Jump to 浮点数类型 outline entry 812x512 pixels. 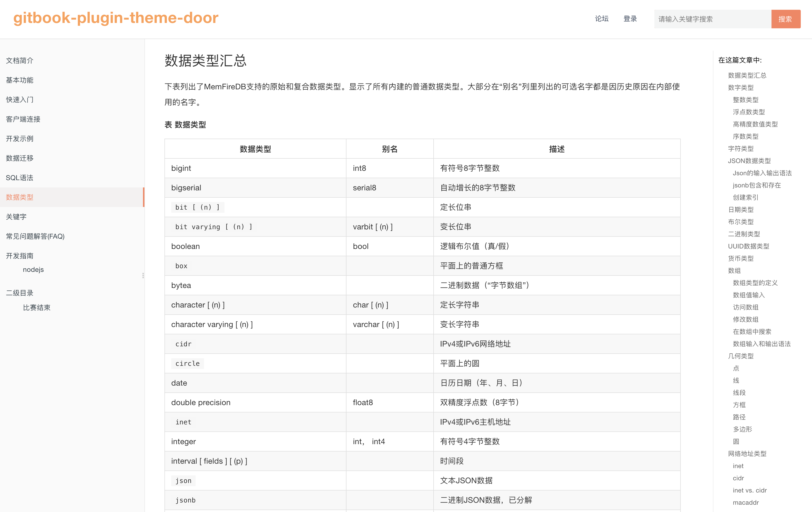[x=749, y=112]
